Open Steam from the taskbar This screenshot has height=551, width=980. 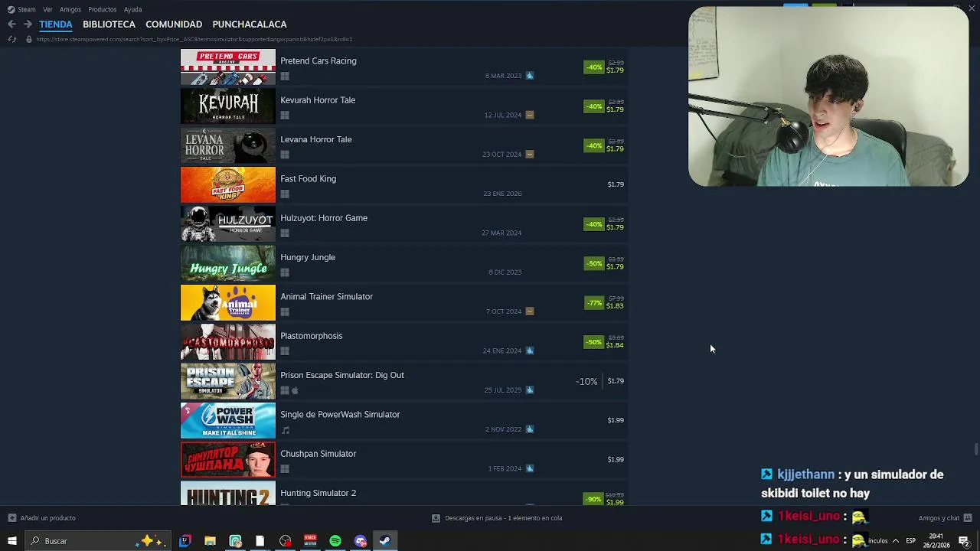pos(385,541)
